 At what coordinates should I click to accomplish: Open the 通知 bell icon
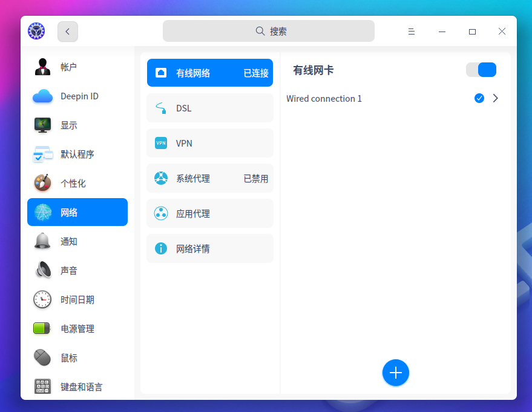click(42, 241)
